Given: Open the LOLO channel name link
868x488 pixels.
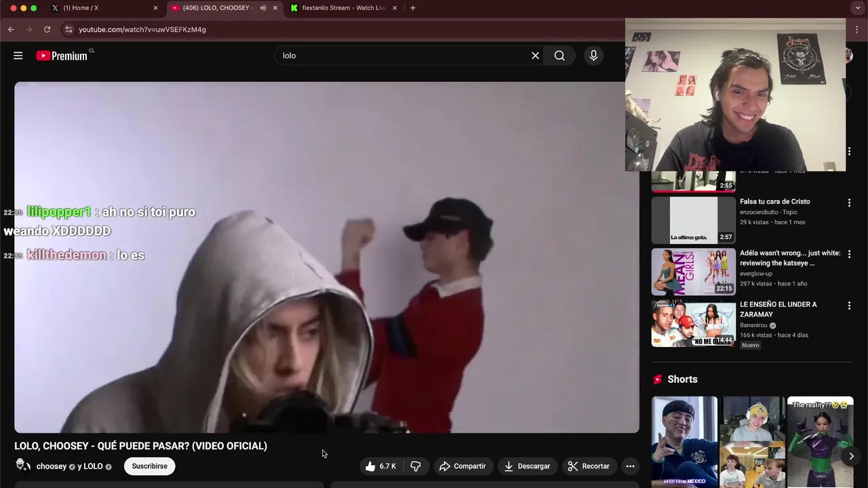Looking at the screenshot, I should tap(92, 466).
